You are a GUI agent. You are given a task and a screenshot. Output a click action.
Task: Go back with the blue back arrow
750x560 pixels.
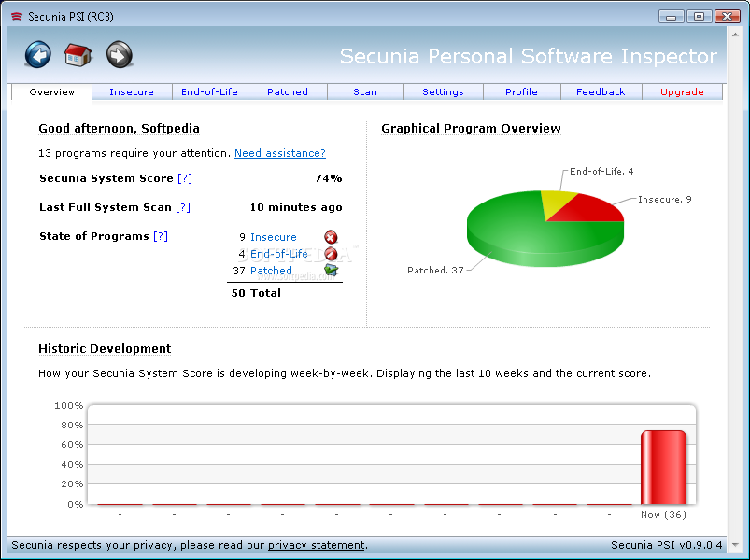pos(37,55)
